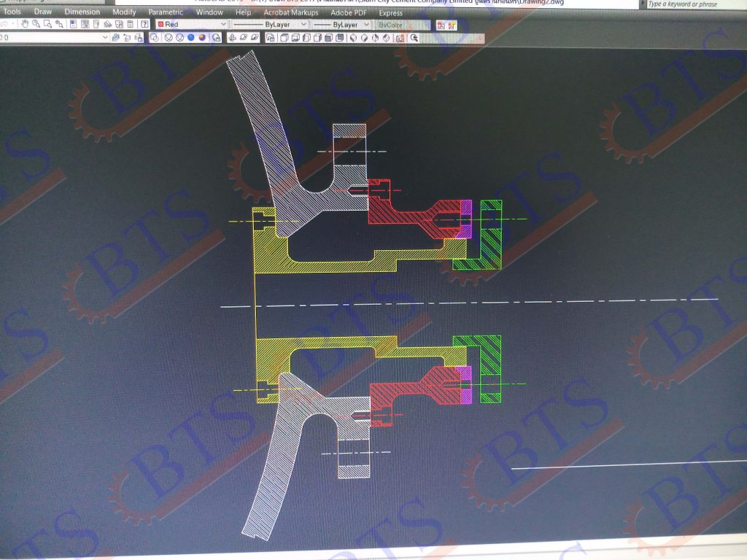The width and height of the screenshot is (747, 560).
Task: Click Layer Previous icon
Action: [127, 37]
